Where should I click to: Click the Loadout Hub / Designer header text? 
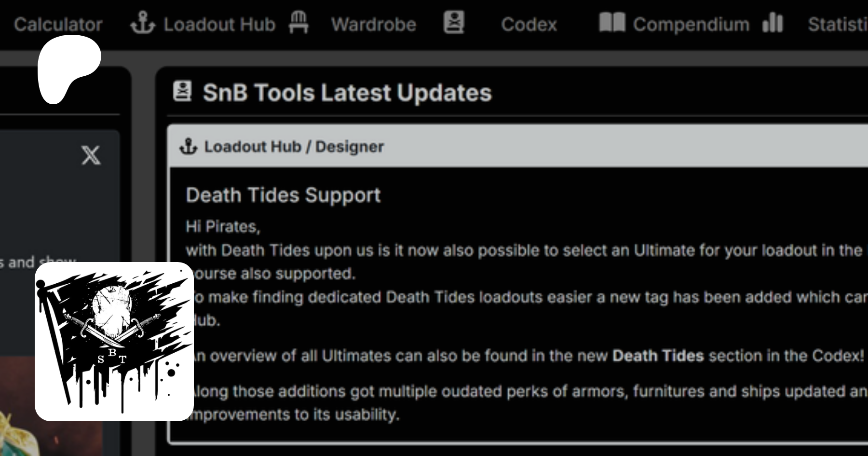[x=294, y=147]
